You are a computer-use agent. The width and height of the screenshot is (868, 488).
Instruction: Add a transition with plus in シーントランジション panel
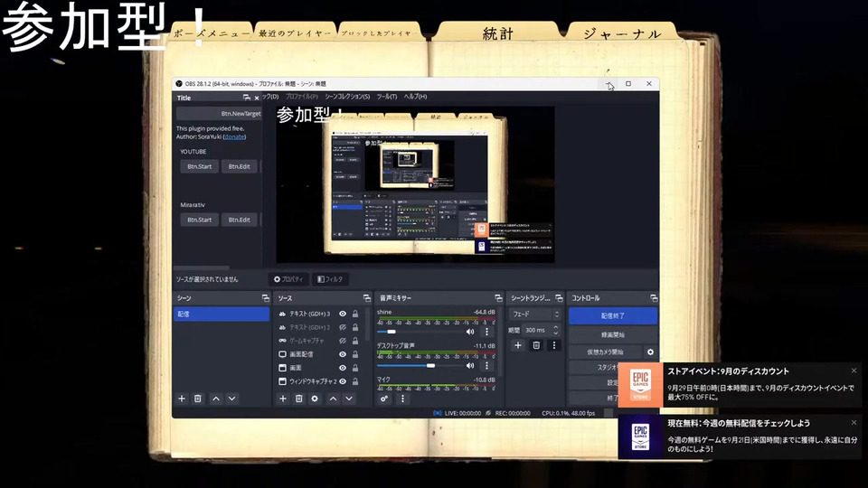(517, 345)
